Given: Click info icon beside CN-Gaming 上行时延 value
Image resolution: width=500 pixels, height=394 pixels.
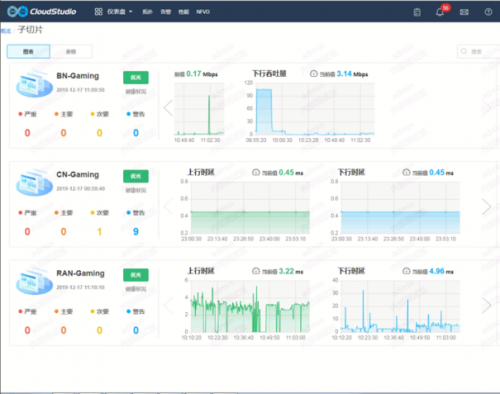Looking at the screenshot, I should pyautogui.click(x=256, y=172).
